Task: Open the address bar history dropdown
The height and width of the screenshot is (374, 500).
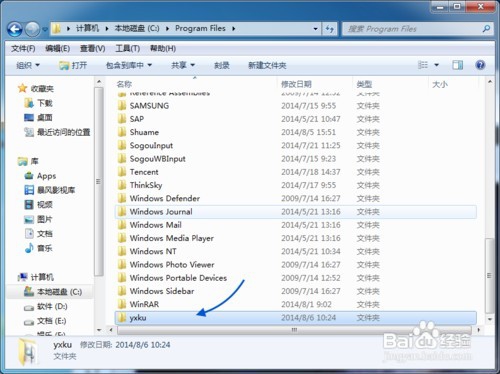Action: 315,29
